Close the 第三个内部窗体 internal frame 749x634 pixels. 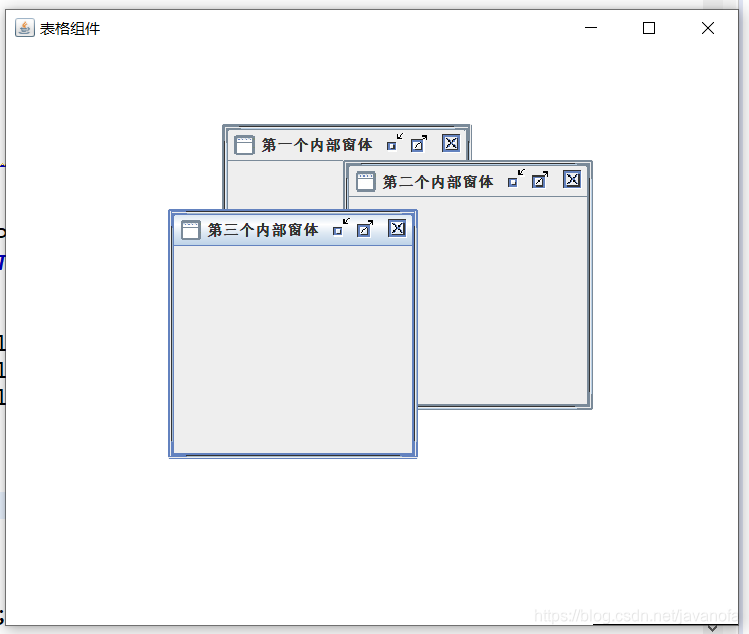[x=397, y=228]
